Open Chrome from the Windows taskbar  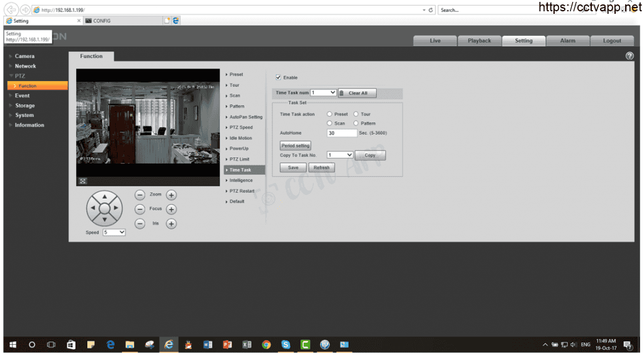[x=267, y=345]
